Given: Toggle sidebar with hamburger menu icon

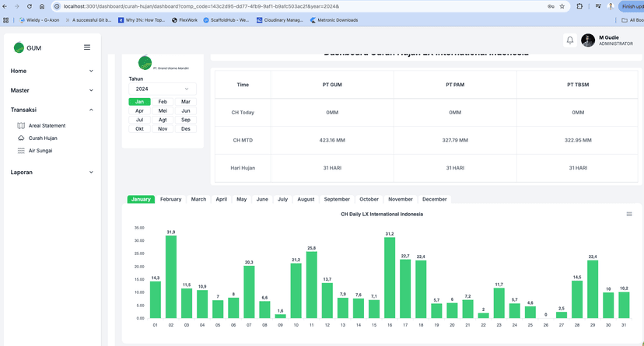Looking at the screenshot, I should click(87, 47).
